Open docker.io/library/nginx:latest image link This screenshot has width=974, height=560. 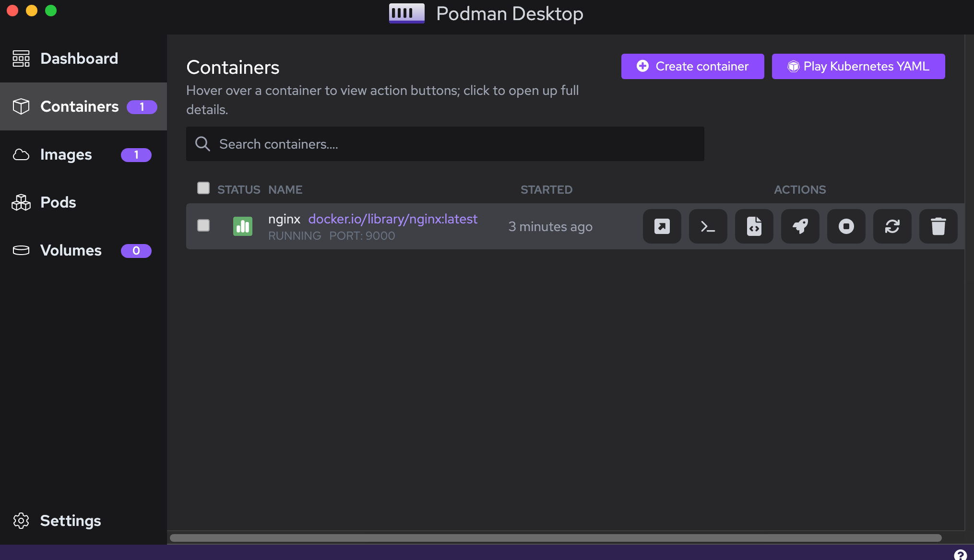click(392, 219)
